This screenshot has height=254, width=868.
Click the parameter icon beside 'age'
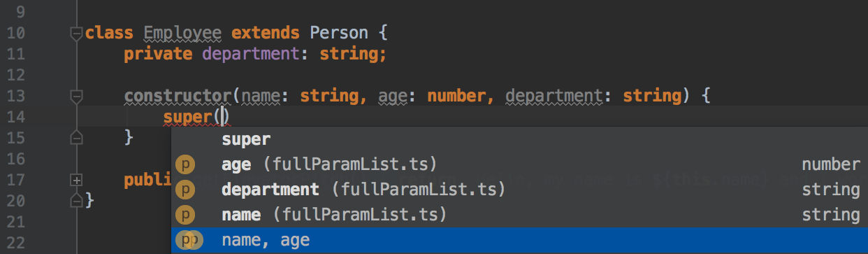(x=185, y=165)
